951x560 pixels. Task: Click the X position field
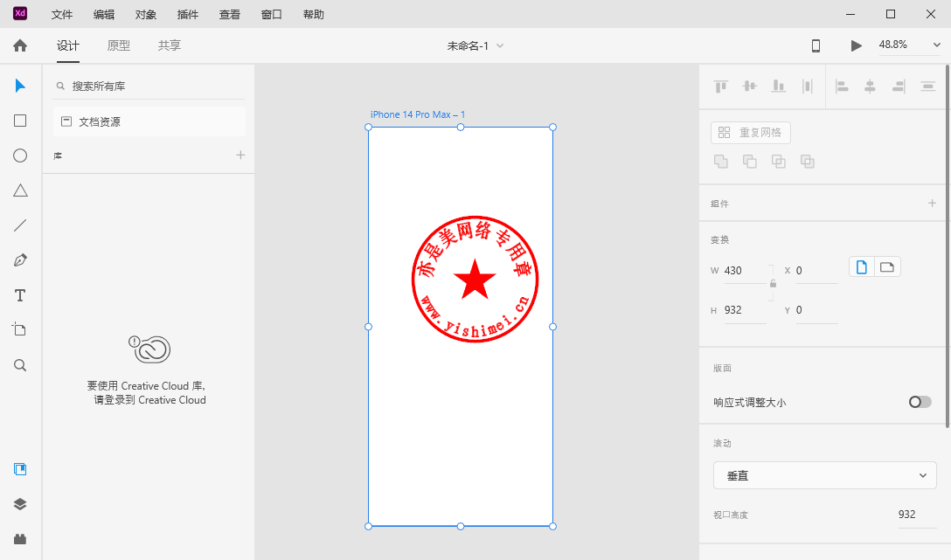(817, 271)
